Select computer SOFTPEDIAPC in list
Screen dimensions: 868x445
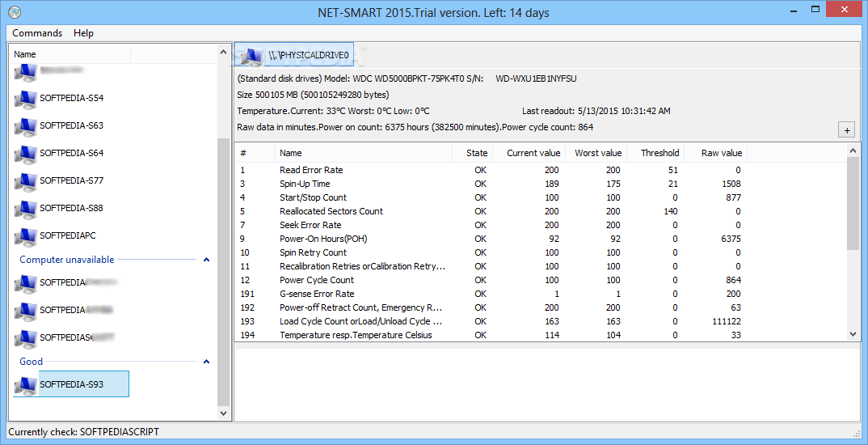pos(68,235)
